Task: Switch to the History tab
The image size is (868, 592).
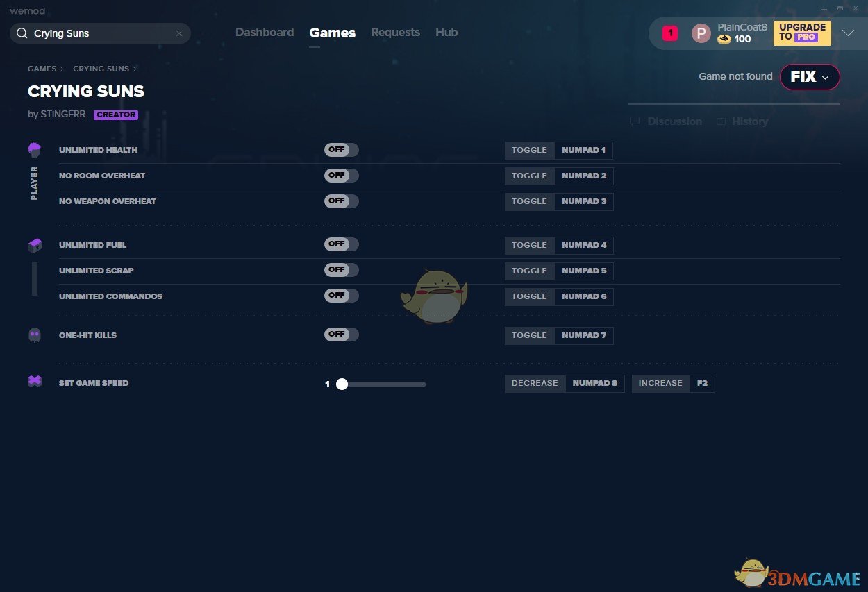Action: 750,121
